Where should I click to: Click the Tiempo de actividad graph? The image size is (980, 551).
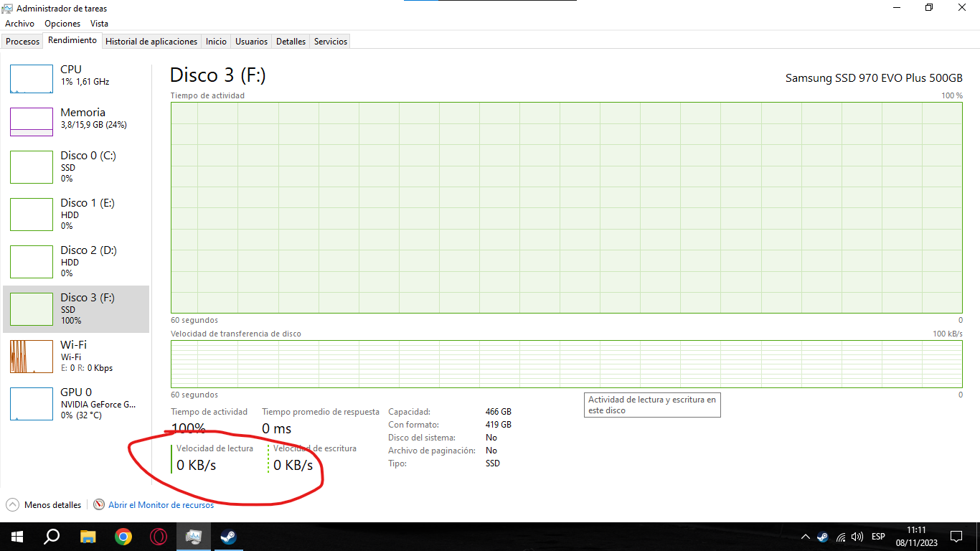pyautogui.click(x=566, y=207)
